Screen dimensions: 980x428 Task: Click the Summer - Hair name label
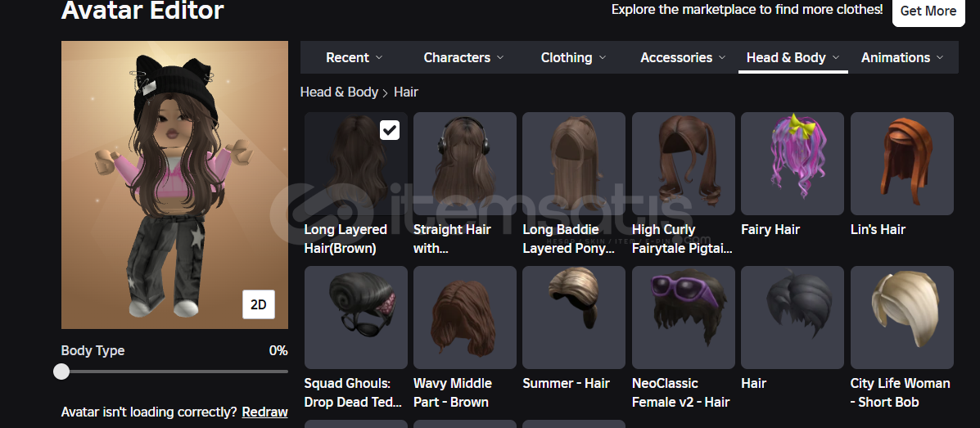(566, 383)
